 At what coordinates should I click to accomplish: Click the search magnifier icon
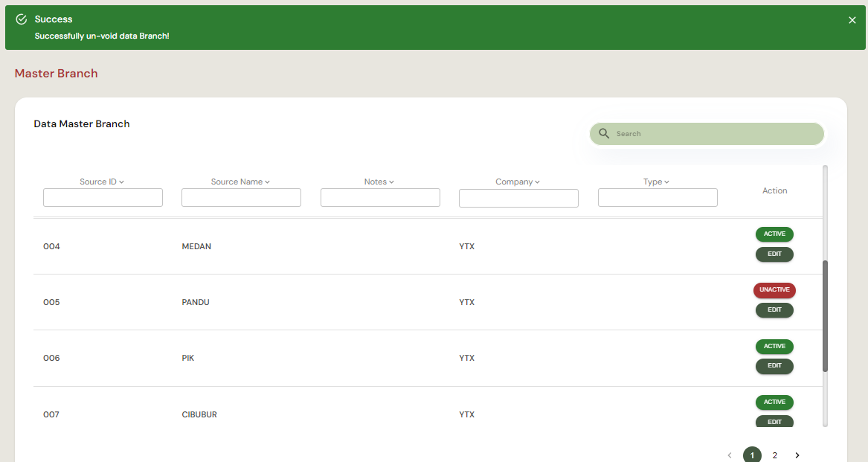(604, 134)
